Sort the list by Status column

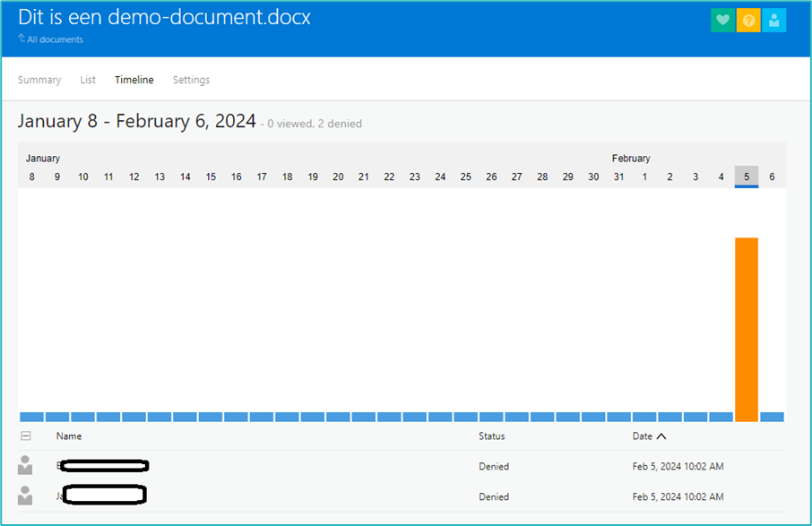coord(491,436)
